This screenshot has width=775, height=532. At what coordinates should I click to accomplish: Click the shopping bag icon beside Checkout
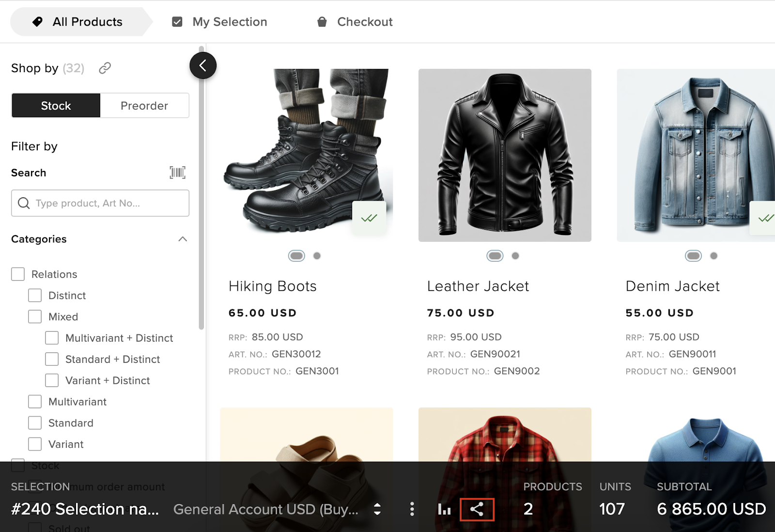(322, 22)
